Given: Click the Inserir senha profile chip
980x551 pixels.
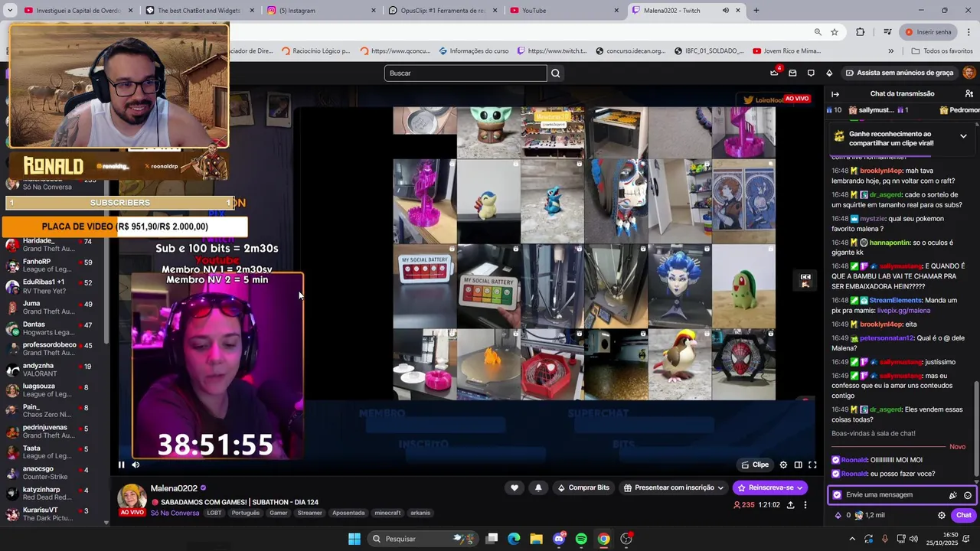Looking at the screenshot, I should [x=929, y=32].
